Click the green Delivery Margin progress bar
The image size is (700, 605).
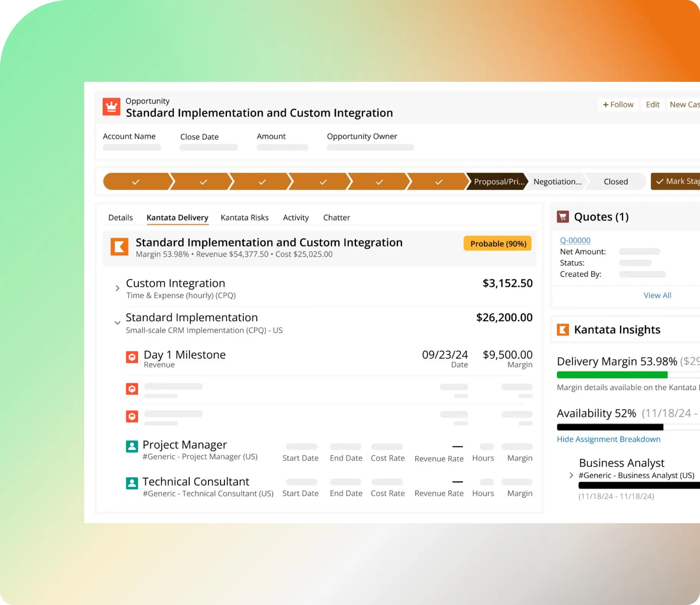coord(612,375)
